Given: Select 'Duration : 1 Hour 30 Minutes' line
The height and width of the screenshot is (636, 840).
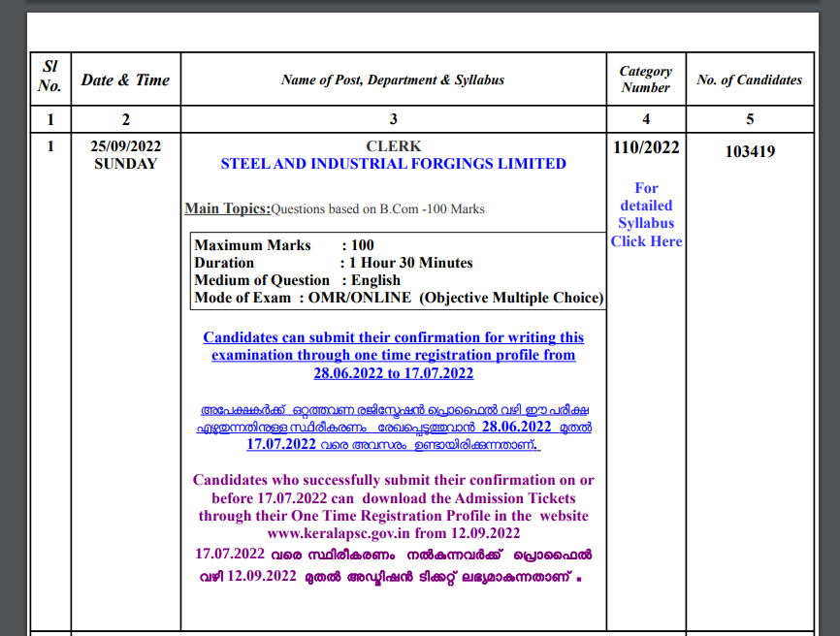Looking at the screenshot, I should coord(334,263).
